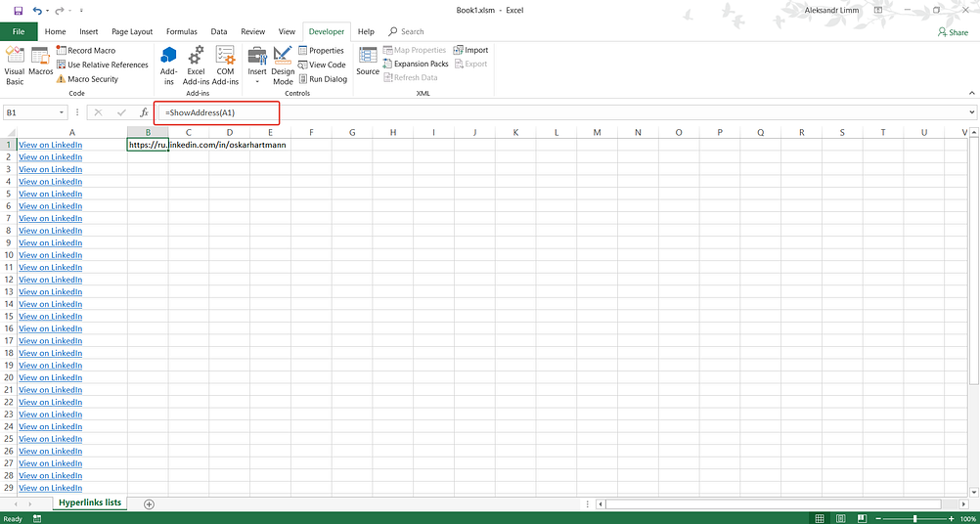This screenshot has width=980, height=524.
Task: Switch to the Data tab
Action: 219,32
